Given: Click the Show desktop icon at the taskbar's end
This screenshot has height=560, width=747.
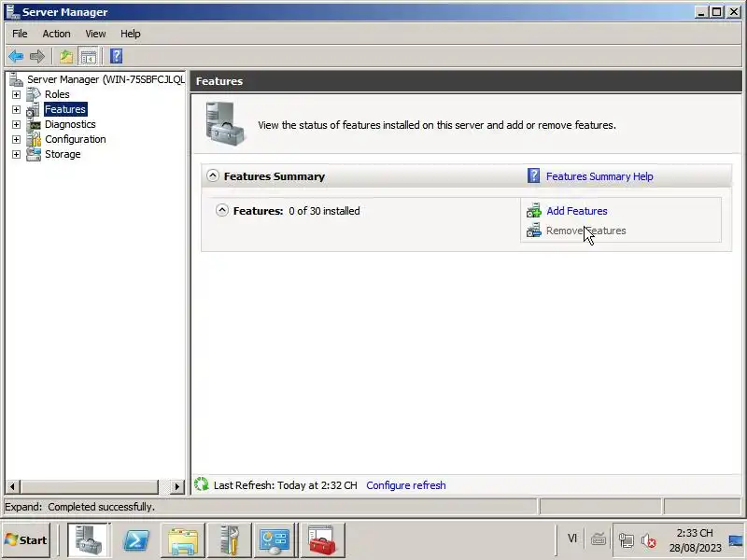Looking at the screenshot, I should [737, 539].
